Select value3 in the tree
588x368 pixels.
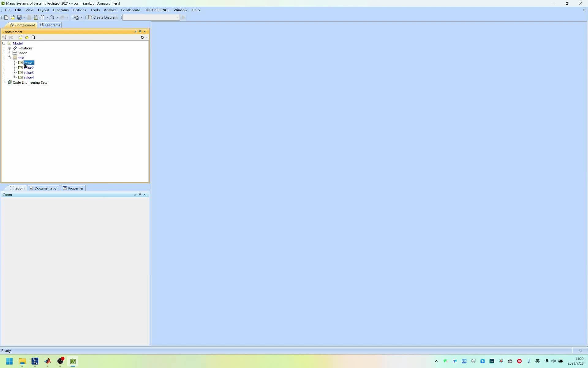click(28, 73)
